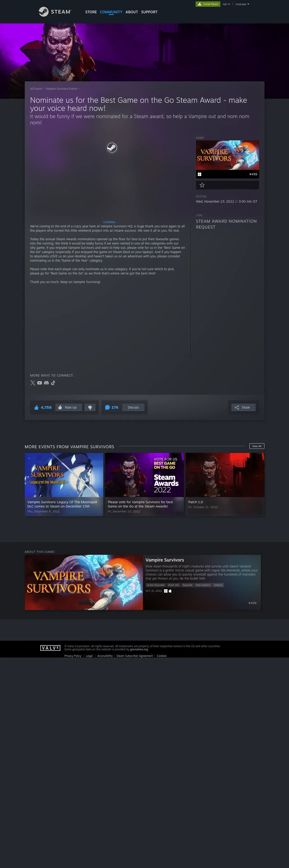Click the 'STEAM AWARD NOMINATION REQUEST' type text
The image size is (289, 868).
[226, 224]
